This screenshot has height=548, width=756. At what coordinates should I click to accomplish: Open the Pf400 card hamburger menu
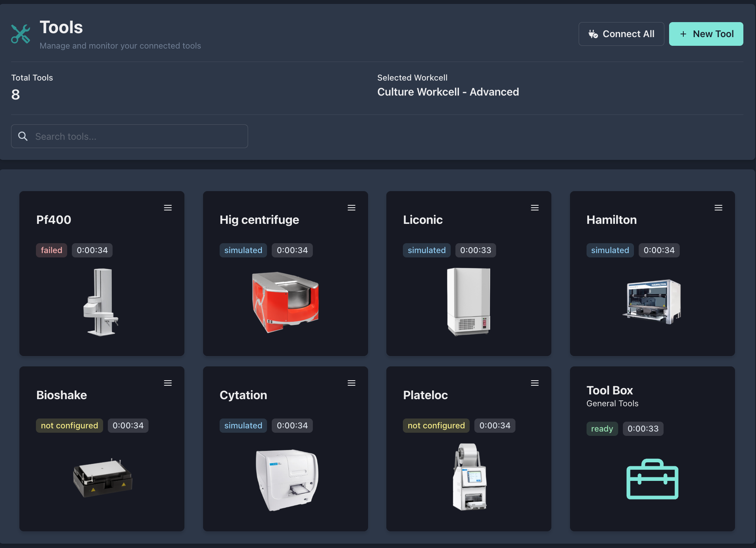[x=168, y=208]
